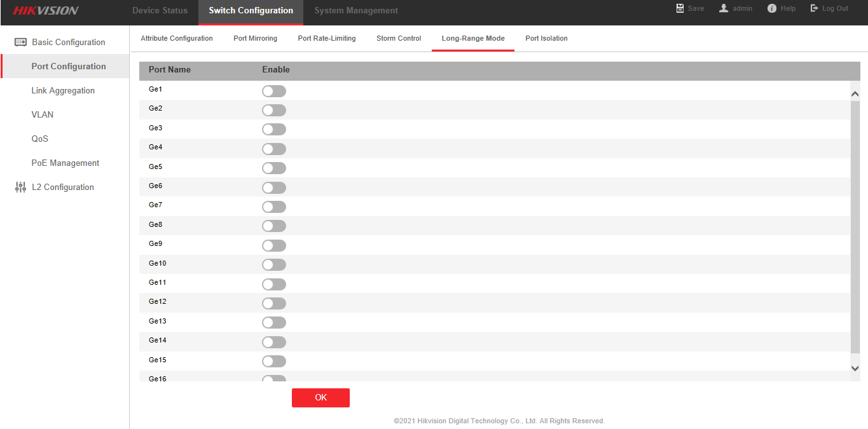Click the port list scrollbar track
The height and width of the screenshot is (429, 868).
(855, 229)
